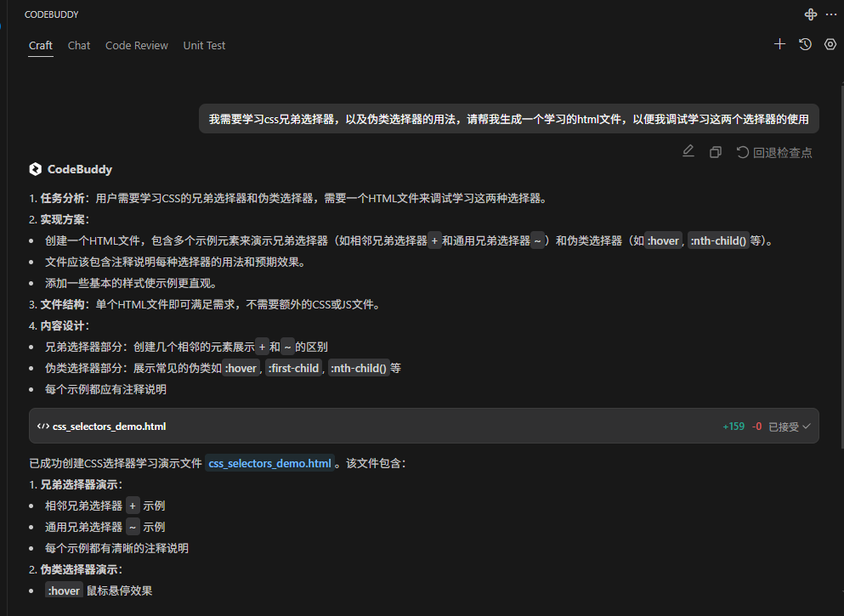Edit the user message with pencil icon
This screenshot has width=844, height=616.
[x=688, y=152]
